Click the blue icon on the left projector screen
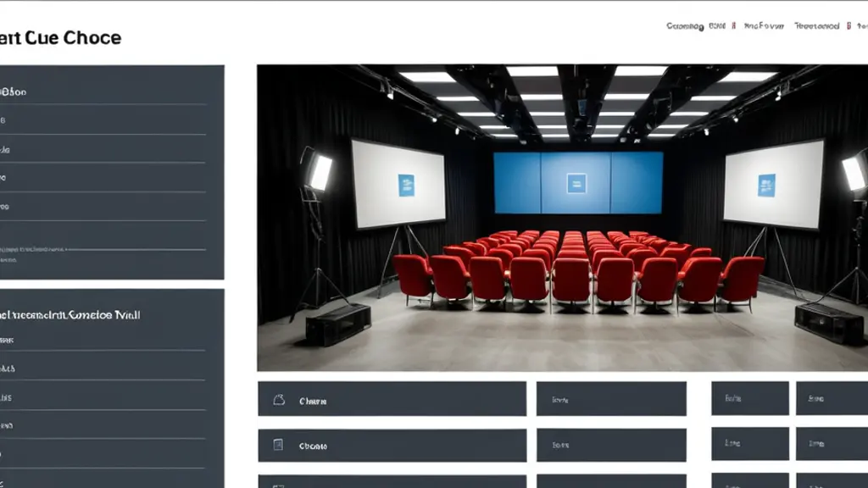This screenshot has height=488, width=868. coord(406,186)
